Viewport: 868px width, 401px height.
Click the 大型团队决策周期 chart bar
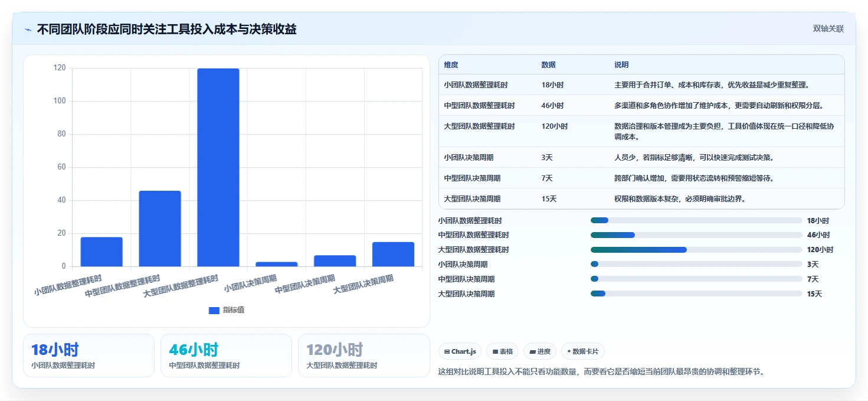point(394,254)
